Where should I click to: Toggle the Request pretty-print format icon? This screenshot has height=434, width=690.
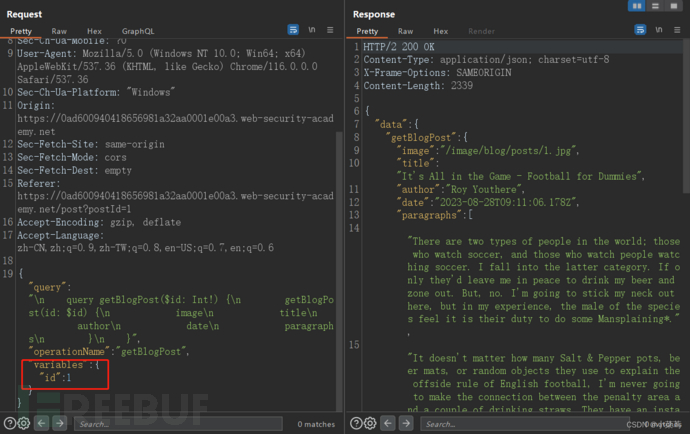[x=293, y=31]
